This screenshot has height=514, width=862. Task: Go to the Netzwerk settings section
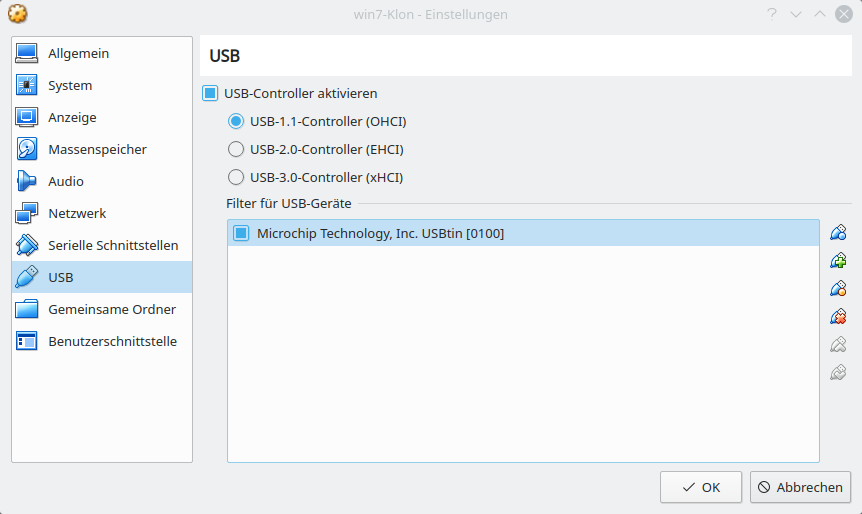pos(77,213)
